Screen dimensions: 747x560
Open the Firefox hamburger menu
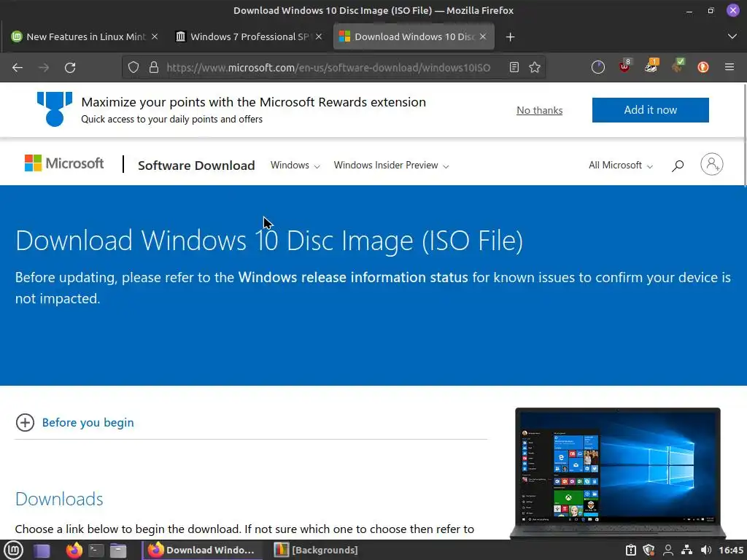(x=729, y=68)
